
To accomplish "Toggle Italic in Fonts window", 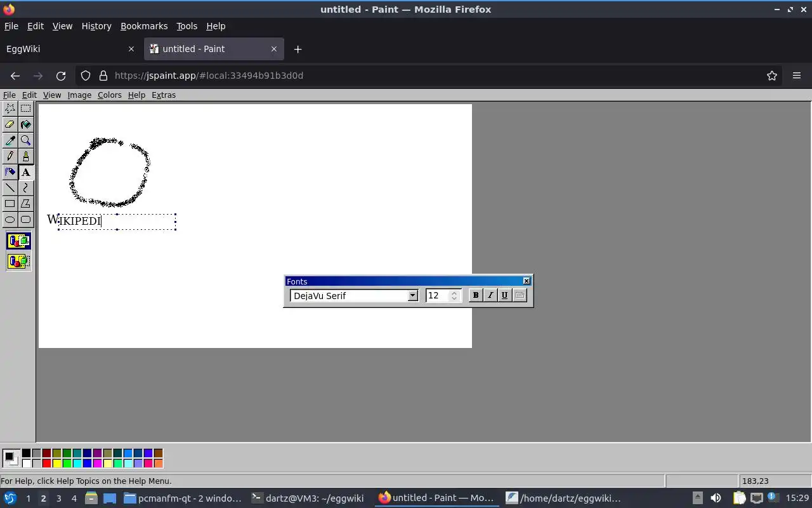I will (x=490, y=295).
